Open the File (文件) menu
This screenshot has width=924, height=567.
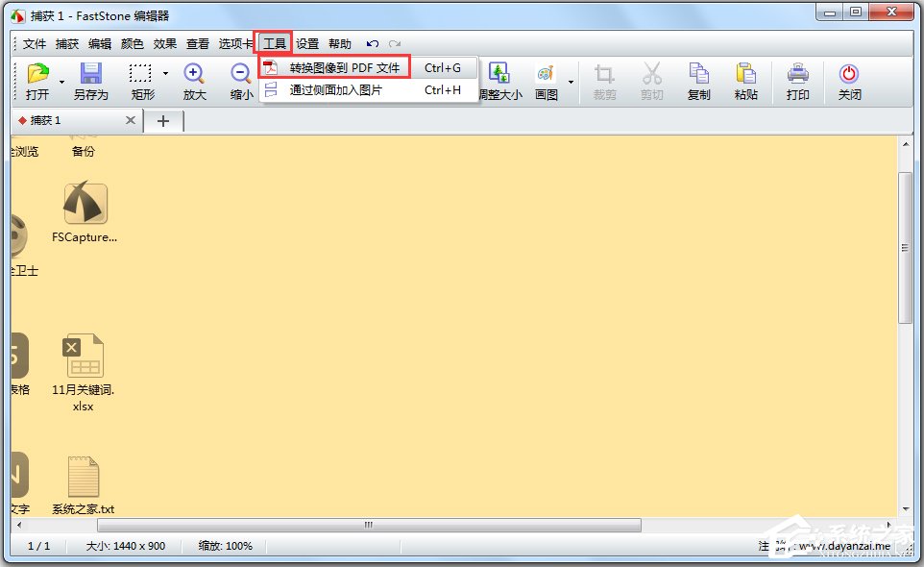(35, 43)
